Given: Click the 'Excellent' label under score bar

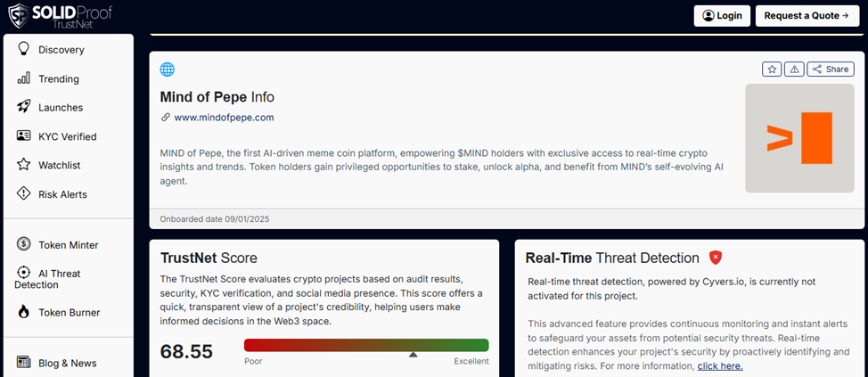Looking at the screenshot, I should 471,362.
